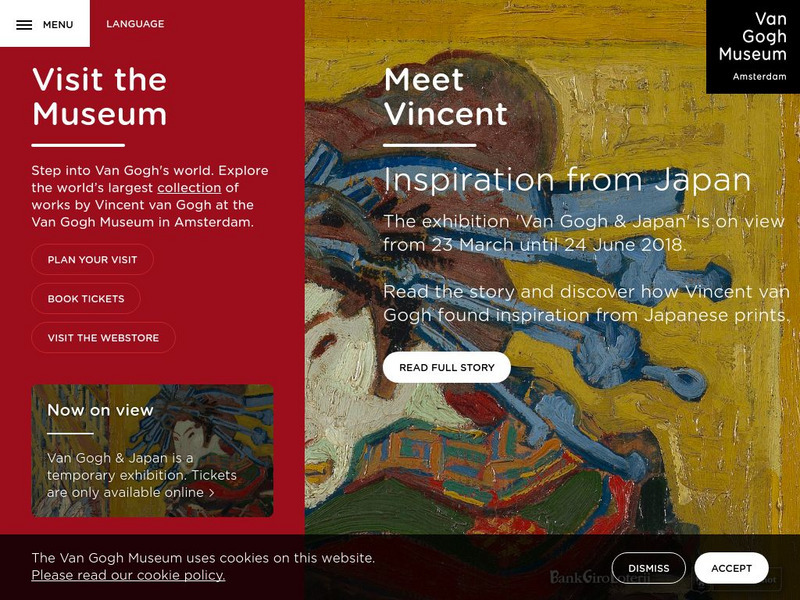Screen dimensions: 800x600
Task: Click the Now on view panel
Action: tap(154, 450)
